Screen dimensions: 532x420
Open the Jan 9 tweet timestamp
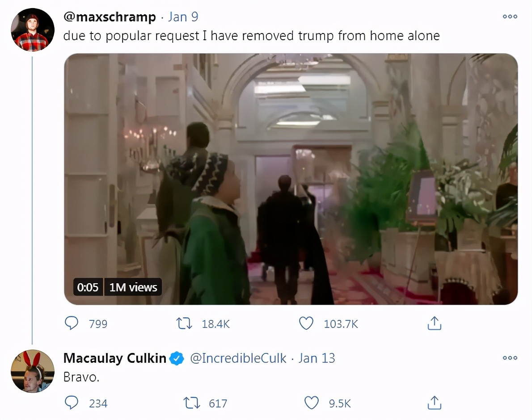(183, 17)
